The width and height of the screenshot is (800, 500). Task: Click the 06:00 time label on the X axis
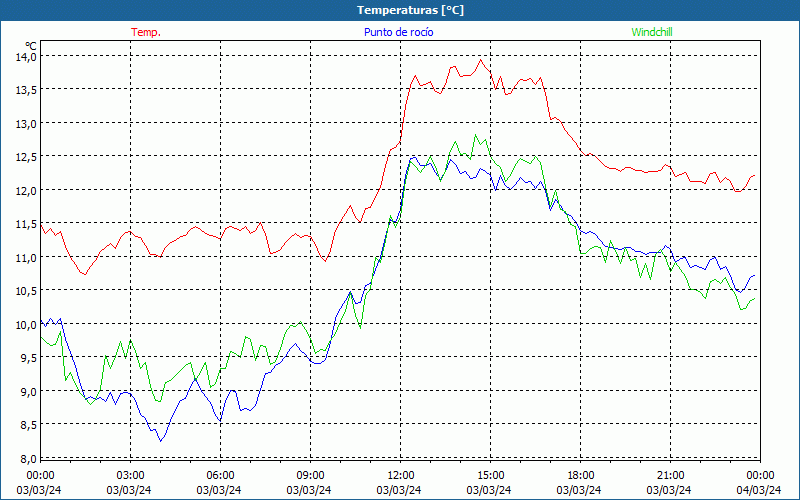220,476
